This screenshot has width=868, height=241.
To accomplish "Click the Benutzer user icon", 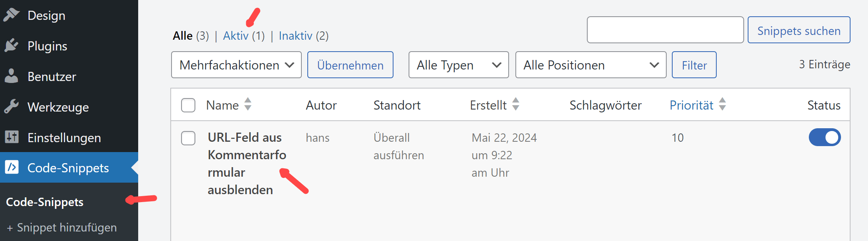I will click(12, 76).
